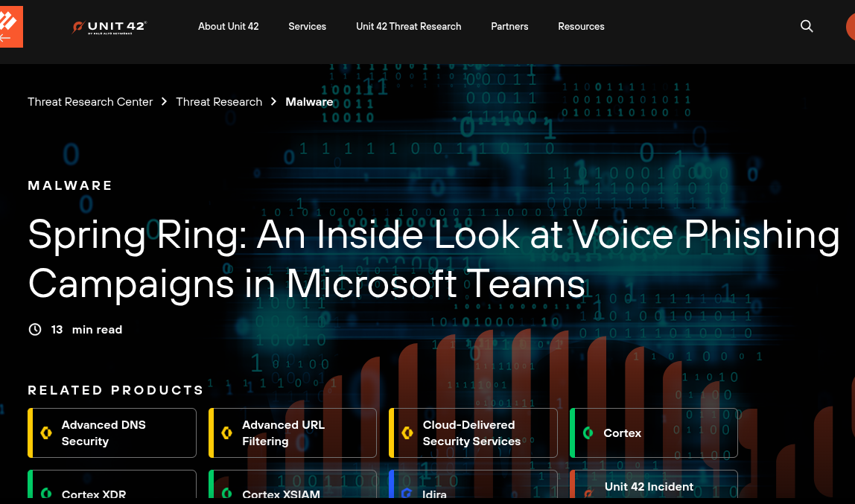This screenshot has height=504, width=855.
Task: Open the Cortex XSIAM product card
Action: click(292, 485)
